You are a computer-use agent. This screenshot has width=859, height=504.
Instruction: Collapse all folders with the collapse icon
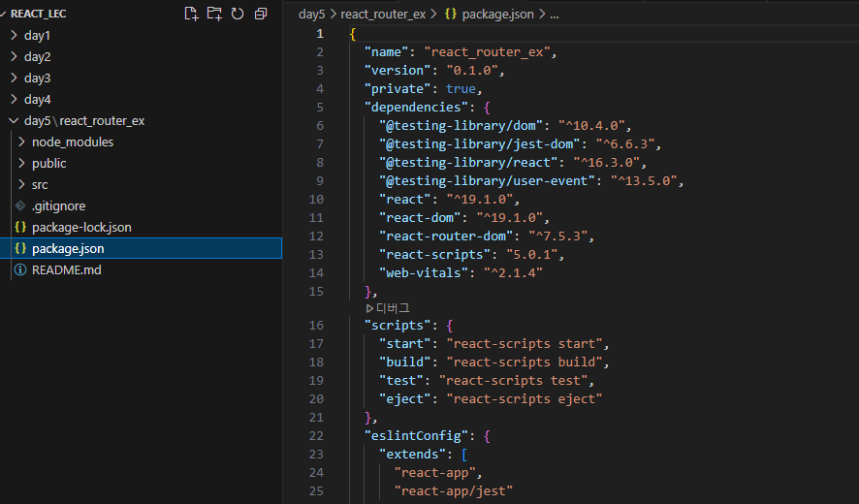coord(261,14)
